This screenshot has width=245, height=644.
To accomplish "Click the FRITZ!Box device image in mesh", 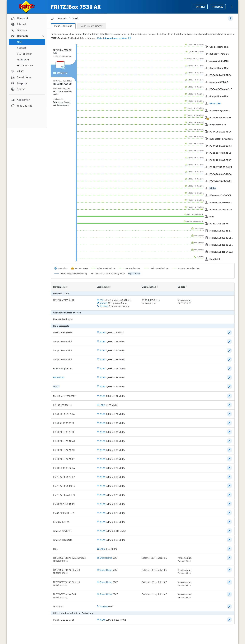I will (60, 65).
